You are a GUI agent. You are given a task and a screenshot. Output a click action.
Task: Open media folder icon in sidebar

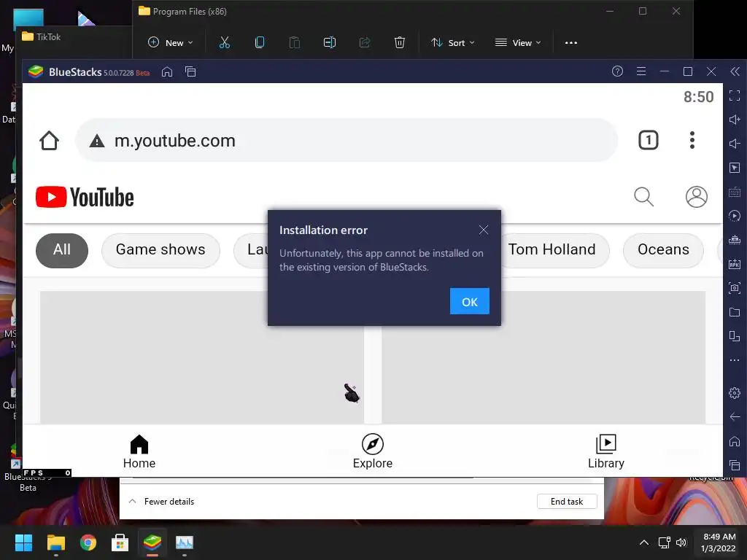(x=735, y=312)
